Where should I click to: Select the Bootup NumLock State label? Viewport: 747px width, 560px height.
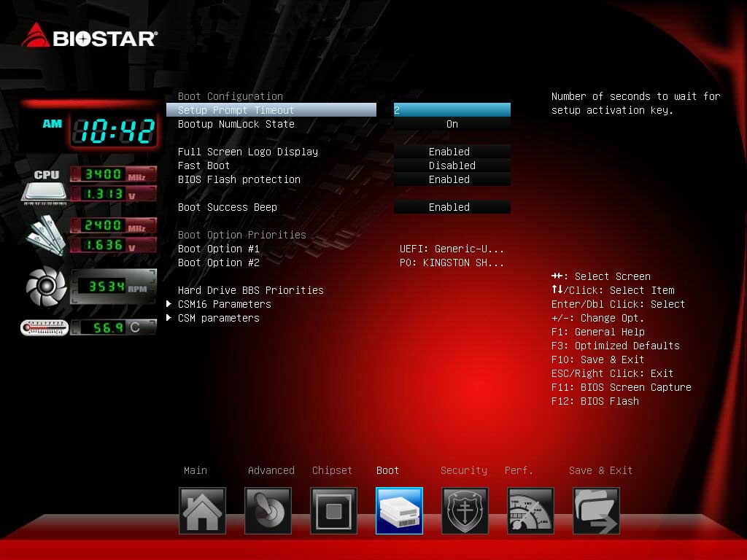click(236, 124)
